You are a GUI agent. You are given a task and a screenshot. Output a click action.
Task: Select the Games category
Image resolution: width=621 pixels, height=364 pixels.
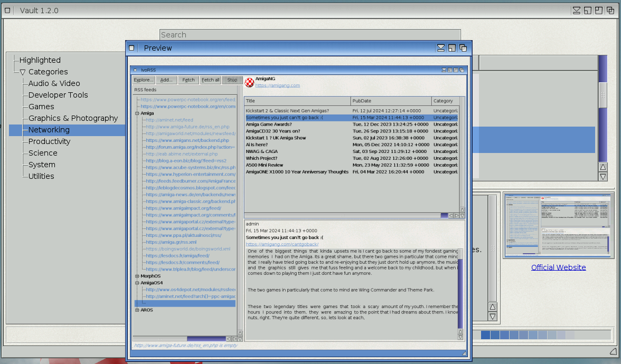tap(41, 107)
